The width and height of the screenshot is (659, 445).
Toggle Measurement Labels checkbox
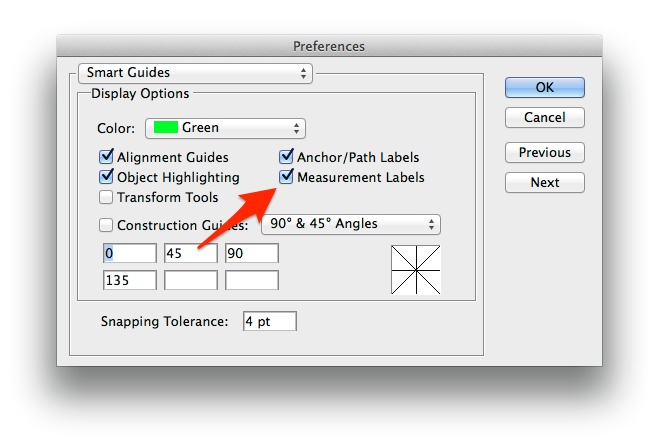[286, 176]
